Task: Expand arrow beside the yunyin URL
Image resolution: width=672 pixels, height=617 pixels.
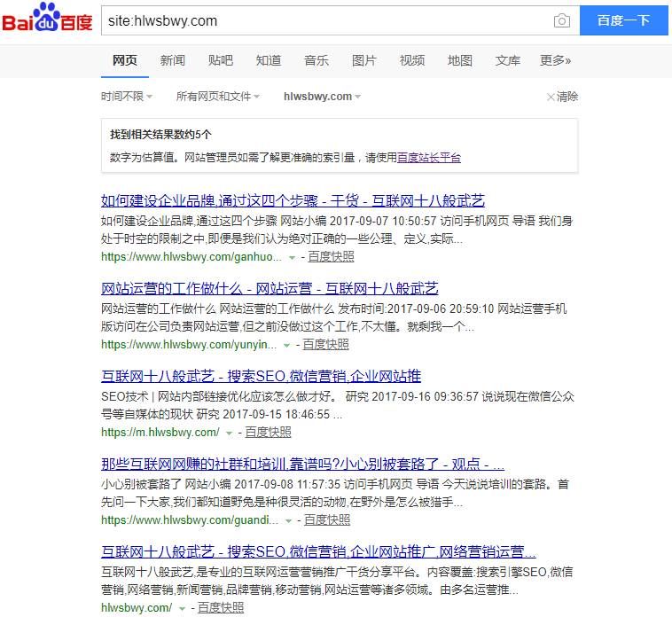Action: point(286,346)
